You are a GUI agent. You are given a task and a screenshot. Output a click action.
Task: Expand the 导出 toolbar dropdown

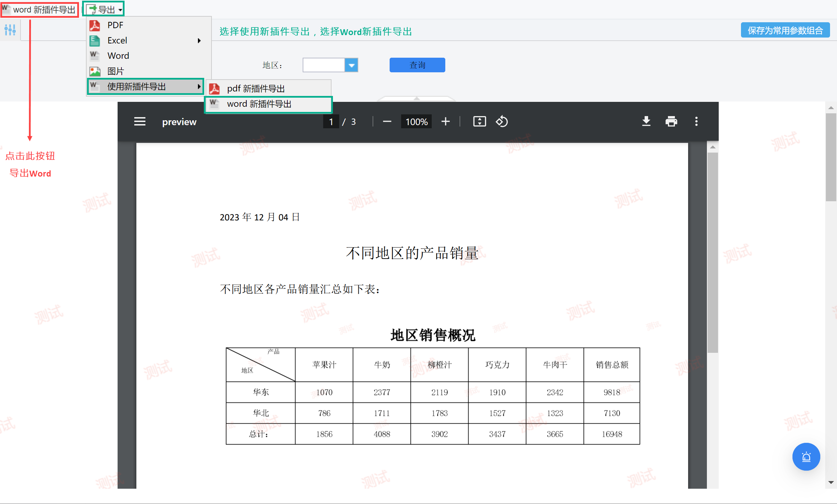104,9
